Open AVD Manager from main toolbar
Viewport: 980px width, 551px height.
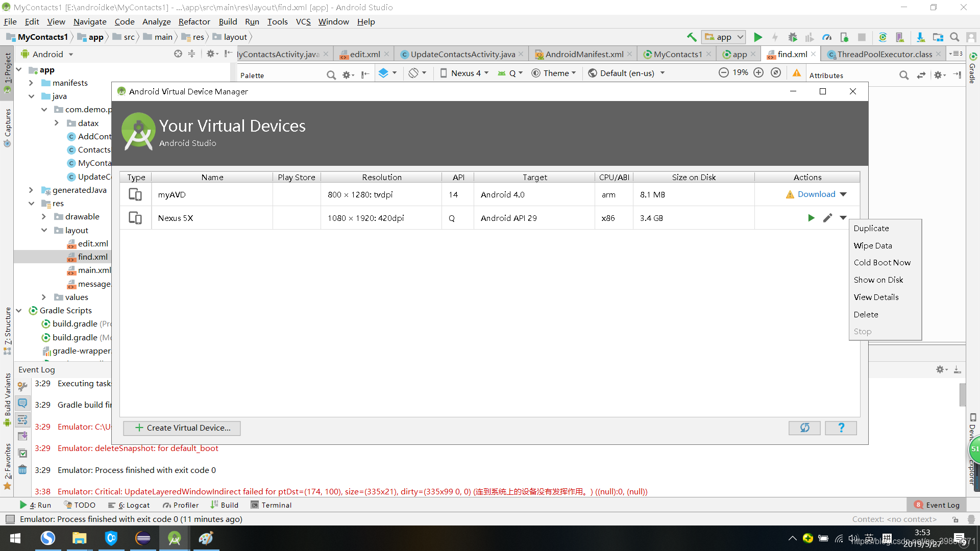click(900, 37)
